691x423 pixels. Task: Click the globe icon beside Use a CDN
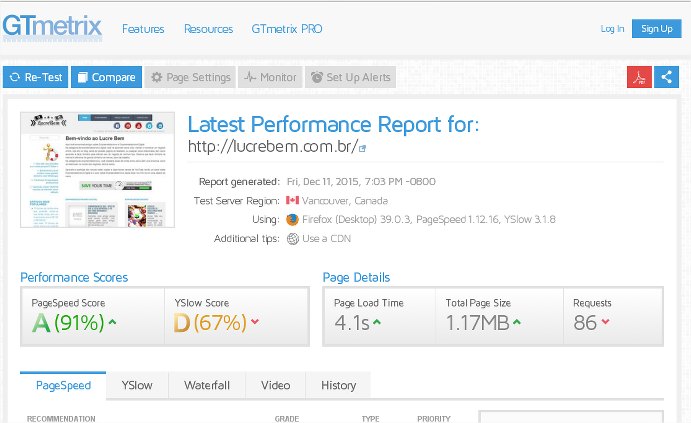pyautogui.click(x=293, y=238)
